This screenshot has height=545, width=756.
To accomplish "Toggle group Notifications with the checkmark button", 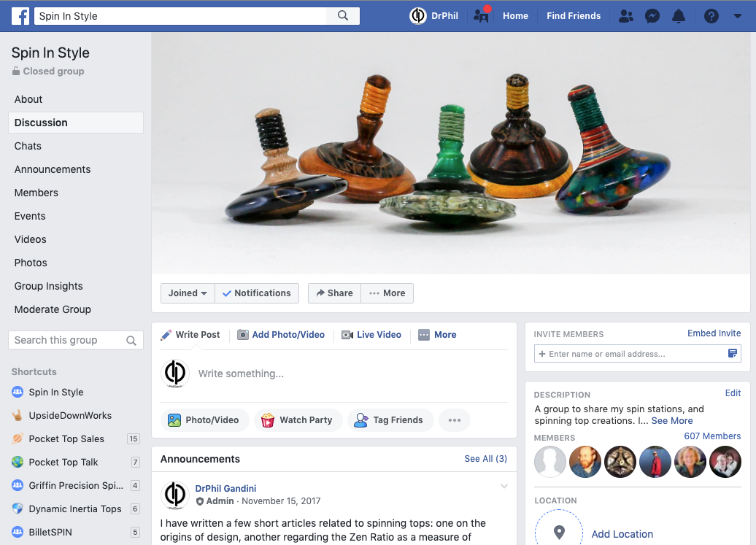I will tap(257, 293).
